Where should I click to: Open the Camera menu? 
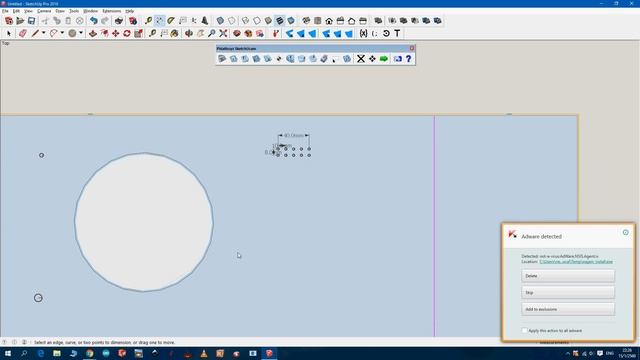point(44,11)
